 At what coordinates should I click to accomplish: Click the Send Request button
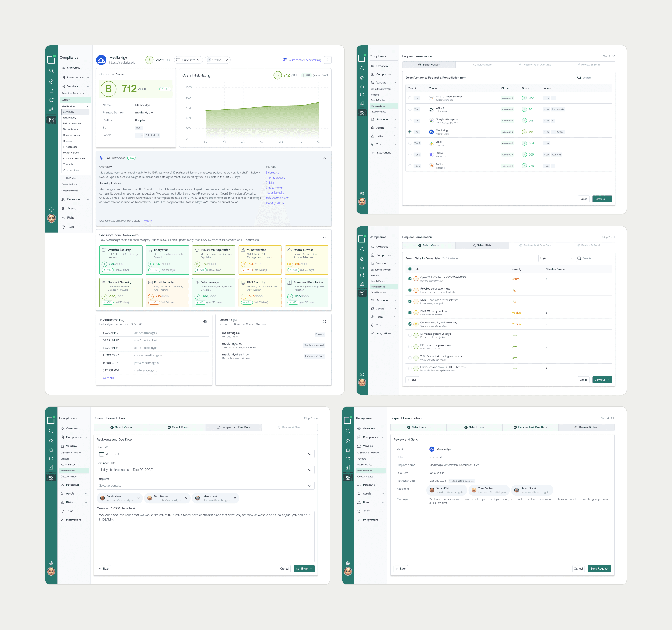pyautogui.click(x=599, y=568)
